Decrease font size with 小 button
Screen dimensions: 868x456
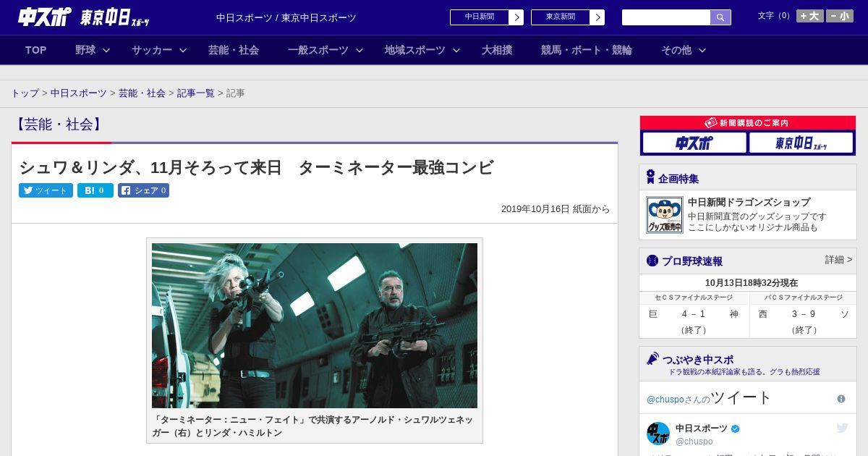[840, 16]
